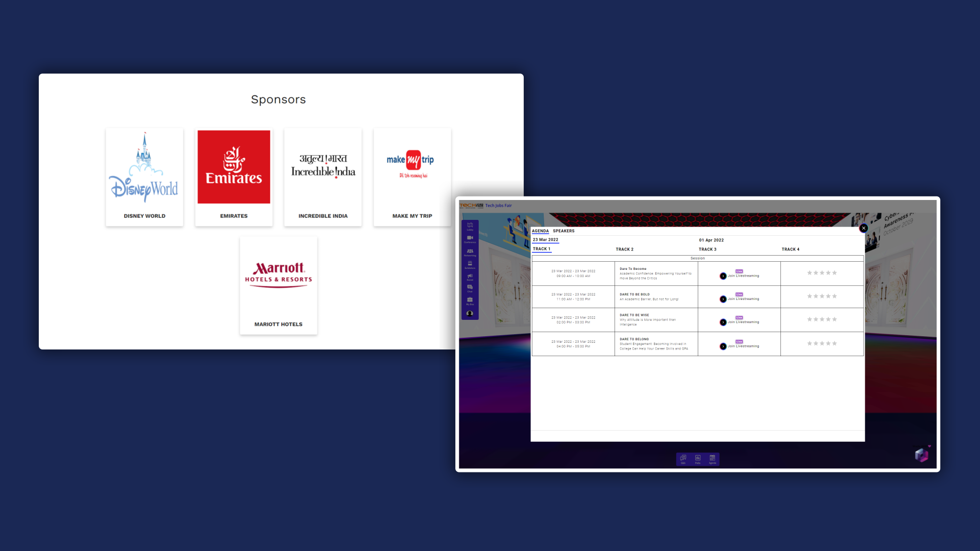Screen dimensions: 980x551
Task: Click DARE TO BE BOLD livestream arrow icon
Action: (x=723, y=299)
